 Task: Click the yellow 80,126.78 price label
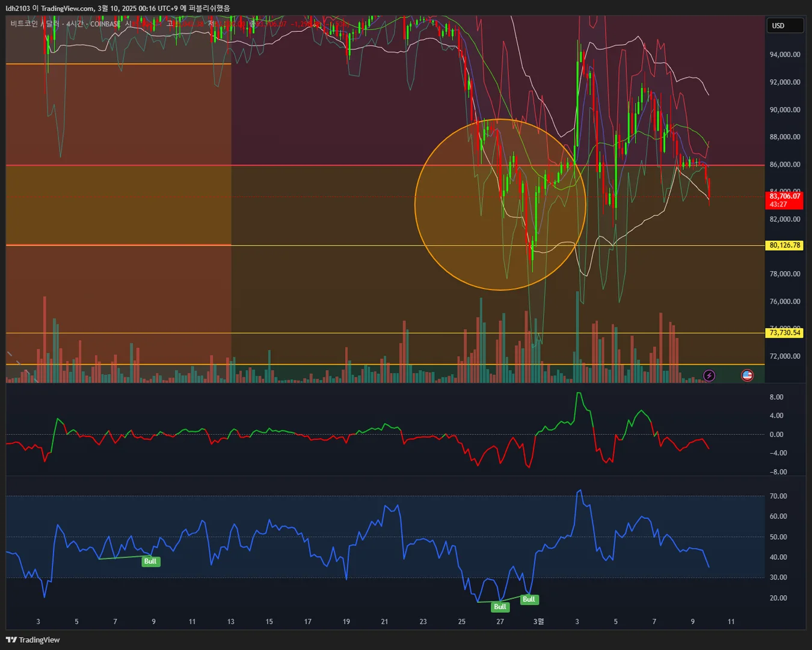pos(785,246)
